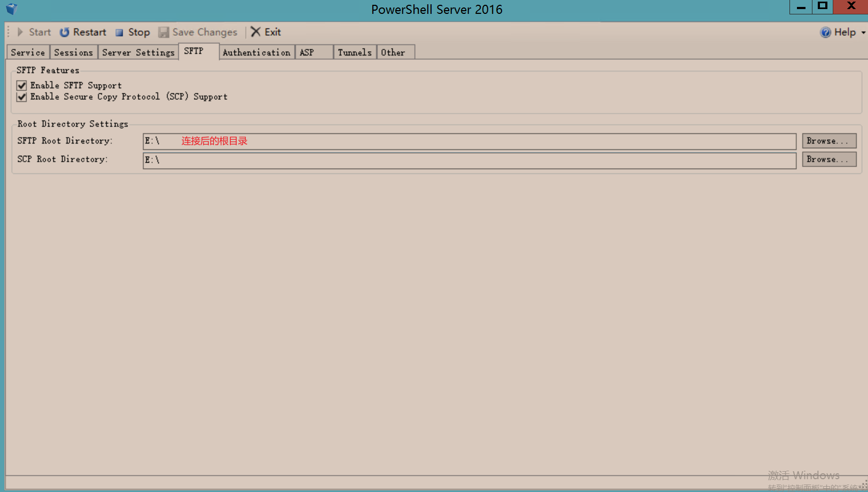Click the Stop square icon
This screenshot has height=492, width=868.
click(120, 33)
